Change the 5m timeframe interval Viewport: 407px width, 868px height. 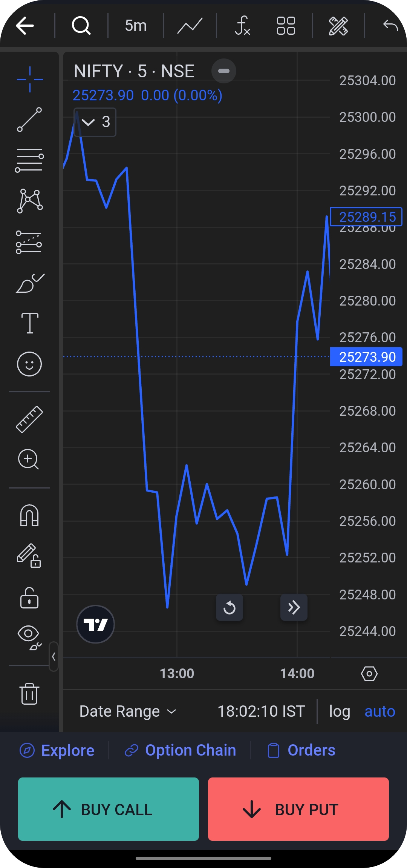pyautogui.click(x=136, y=26)
